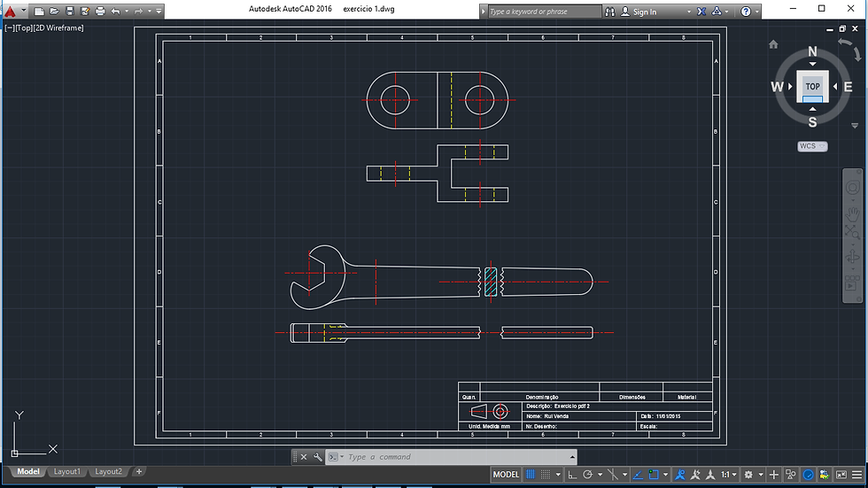Open the WCS coordinate system dropdown

point(812,146)
